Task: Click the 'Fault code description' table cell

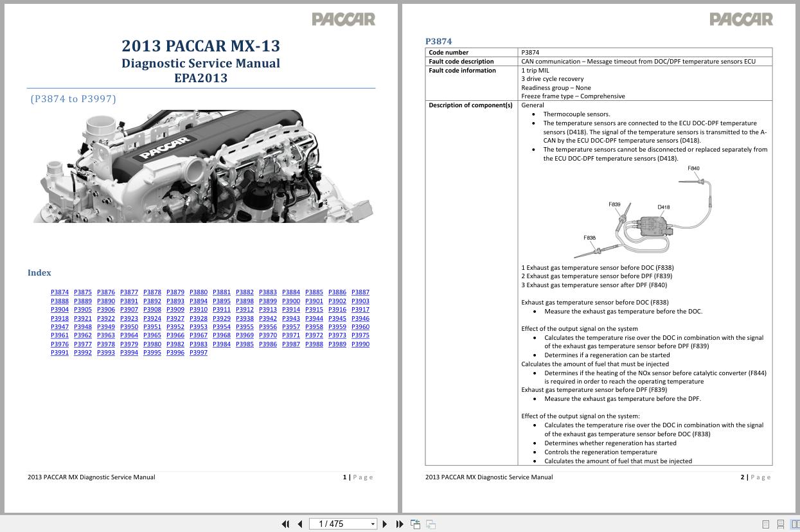Action: pos(472,62)
